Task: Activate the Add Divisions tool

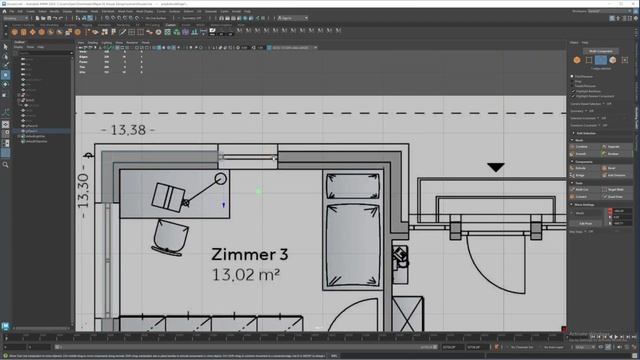Action: [617, 176]
